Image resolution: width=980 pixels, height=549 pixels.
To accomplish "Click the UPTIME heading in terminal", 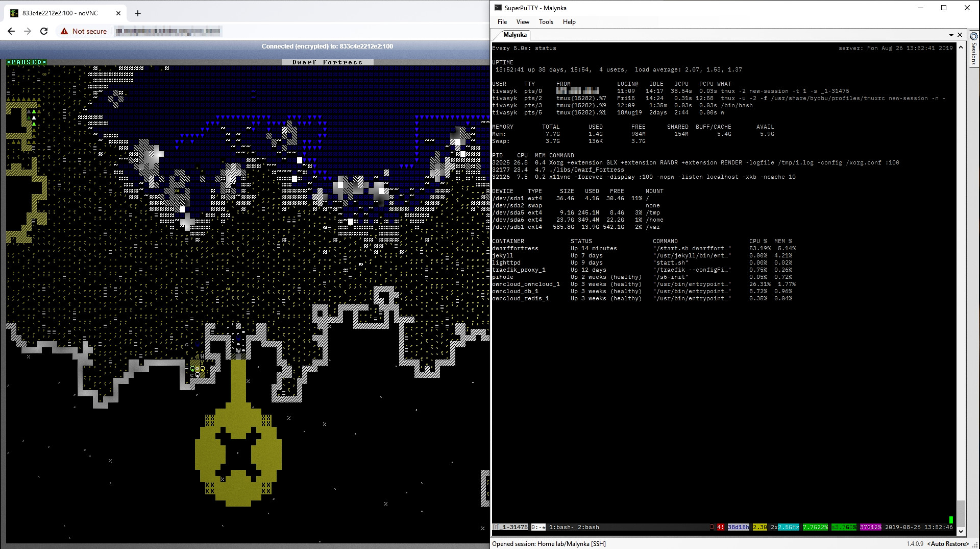I will pos(503,63).
